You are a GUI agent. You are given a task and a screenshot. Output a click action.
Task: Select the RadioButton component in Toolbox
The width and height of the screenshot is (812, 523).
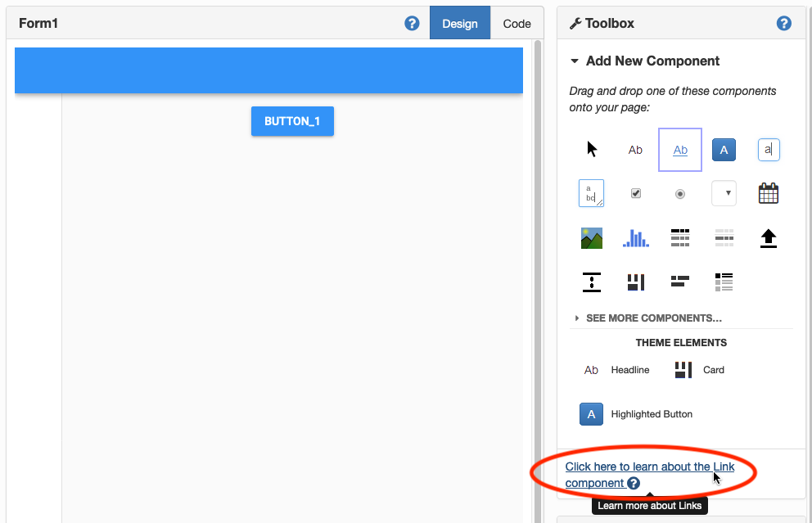pos(679,194)
